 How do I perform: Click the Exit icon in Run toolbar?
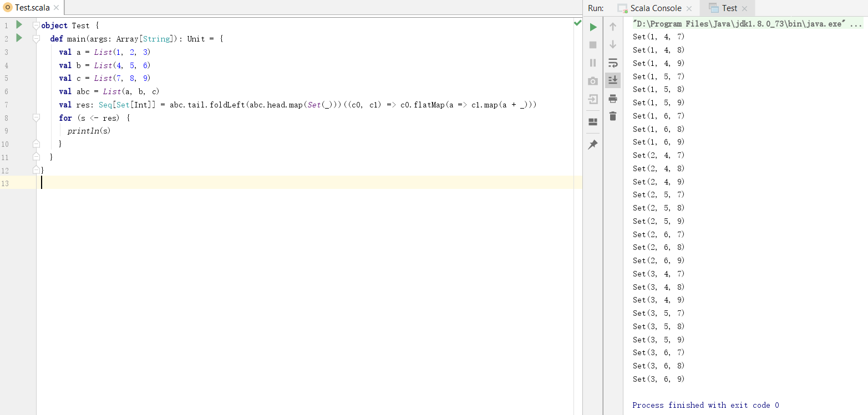coord(593,99)
